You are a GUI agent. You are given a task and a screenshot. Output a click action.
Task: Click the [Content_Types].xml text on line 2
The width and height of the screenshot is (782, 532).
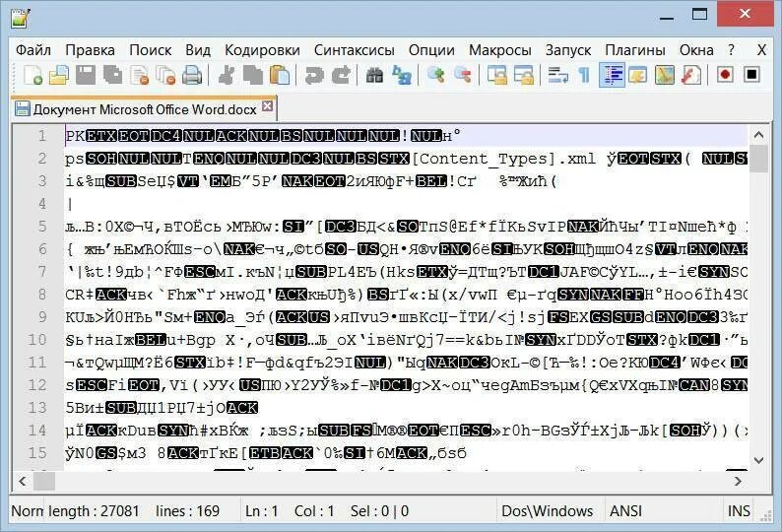tap(504, 159)
